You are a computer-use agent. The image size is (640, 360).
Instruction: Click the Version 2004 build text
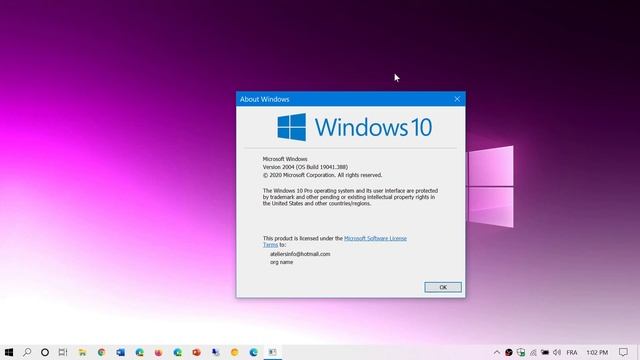coord(305,167)
